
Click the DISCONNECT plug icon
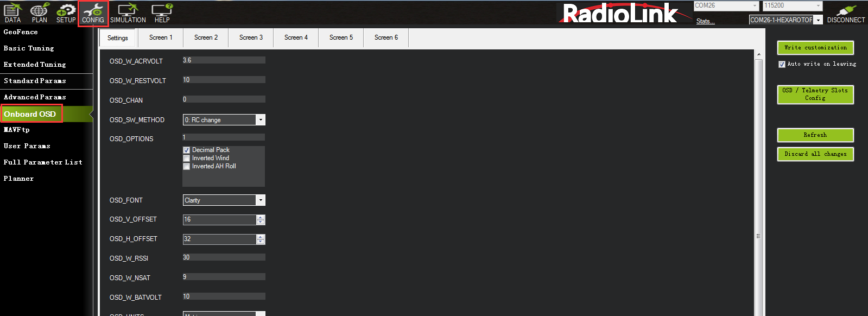[846, 12]
